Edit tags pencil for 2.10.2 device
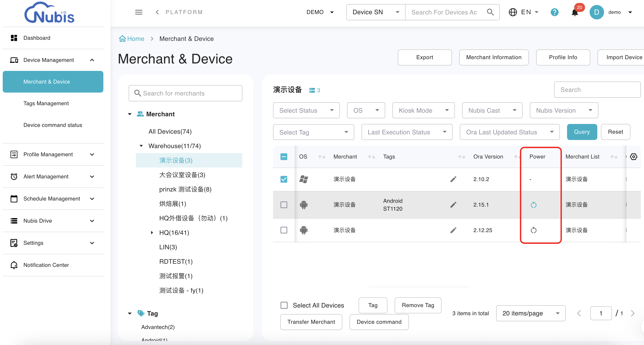The height and width of the screenshot is (345, 644). (x=453, y=179)
